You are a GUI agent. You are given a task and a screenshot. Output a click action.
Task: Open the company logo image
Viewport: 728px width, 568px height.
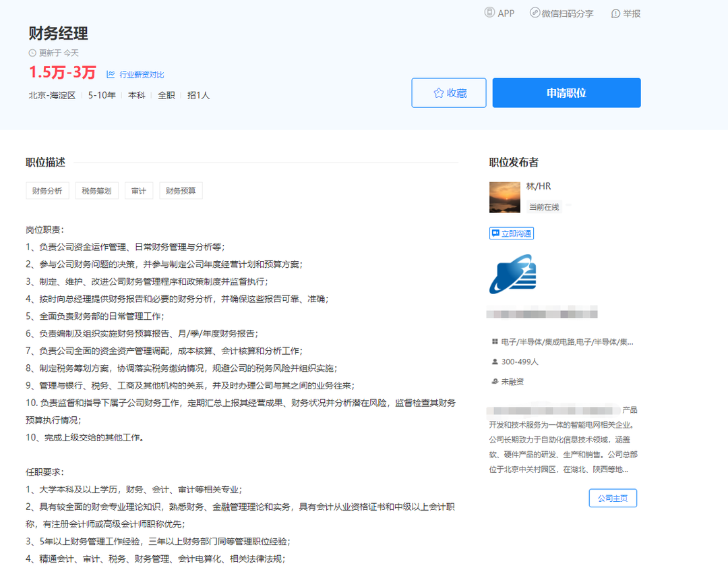[x=512, y=274]
